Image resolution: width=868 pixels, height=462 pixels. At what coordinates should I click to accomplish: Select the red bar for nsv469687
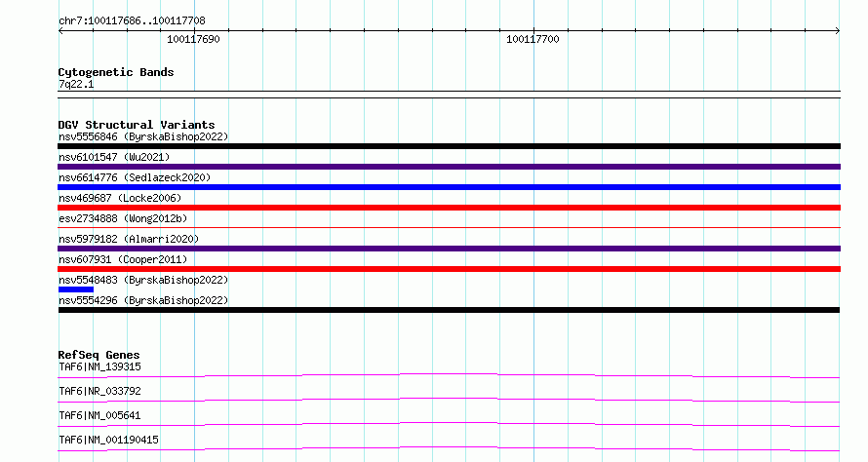click(x=449, y=208)
